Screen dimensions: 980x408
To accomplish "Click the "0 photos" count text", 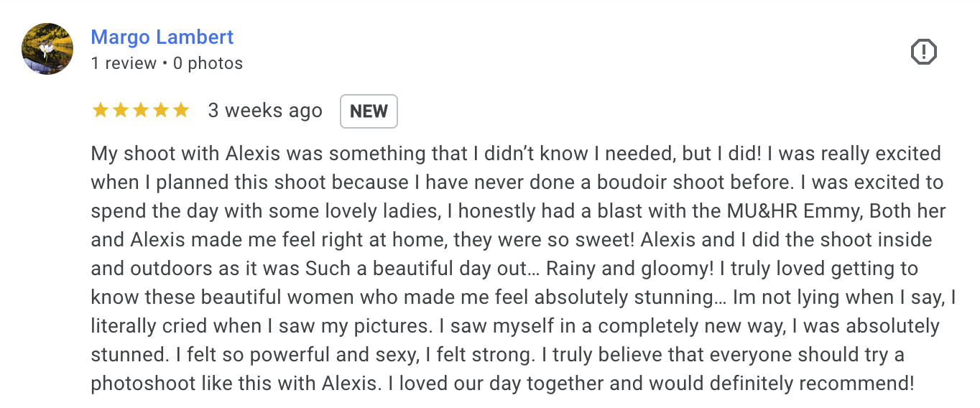I will (x=208, y=63).
